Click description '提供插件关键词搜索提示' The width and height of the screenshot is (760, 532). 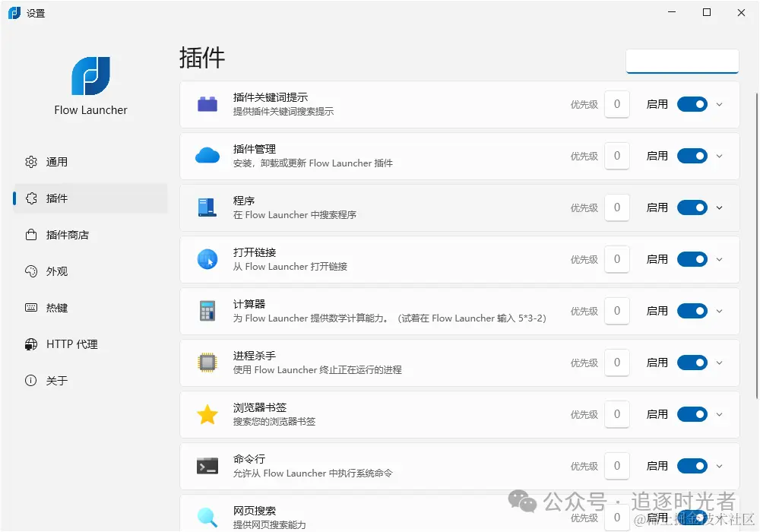(283, 112)
